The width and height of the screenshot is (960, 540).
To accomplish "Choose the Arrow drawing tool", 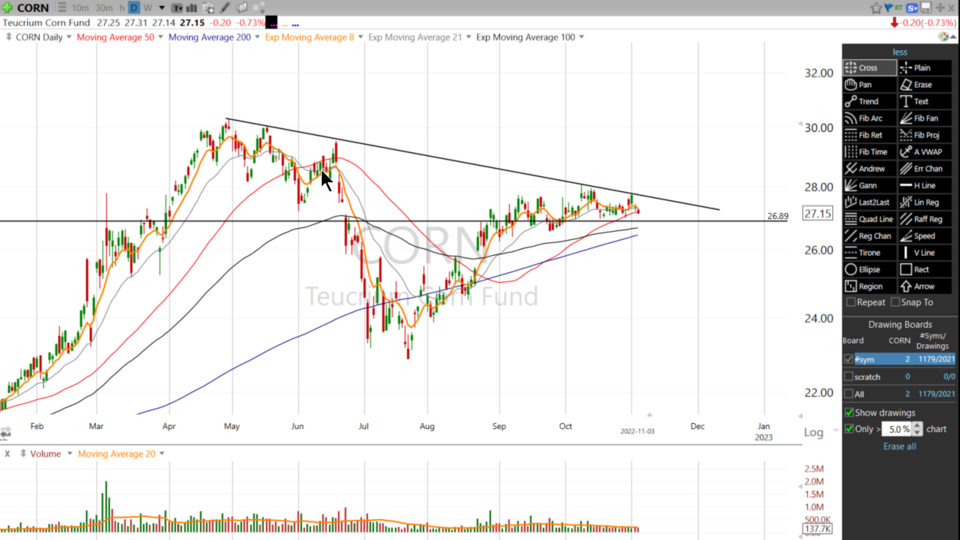I will coord(922,287).
